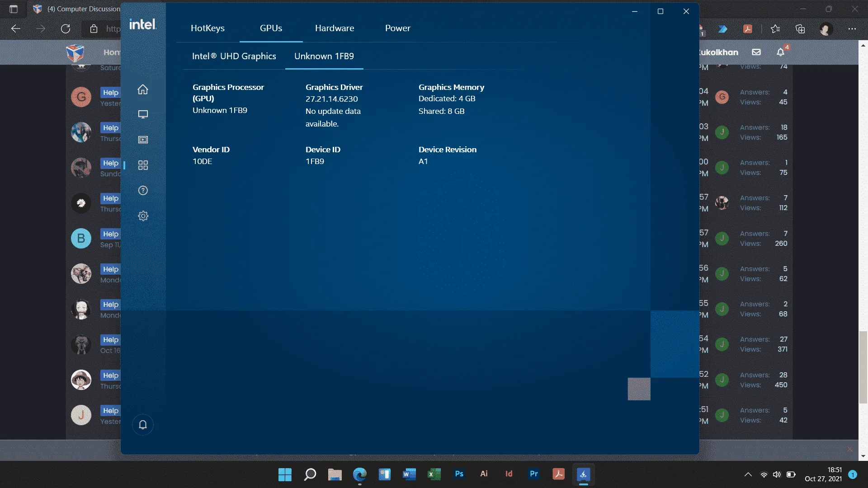This screenshot has height=488, width=868.
Task: Switch to the Hardware tab
Action: (x=335, y=28)
